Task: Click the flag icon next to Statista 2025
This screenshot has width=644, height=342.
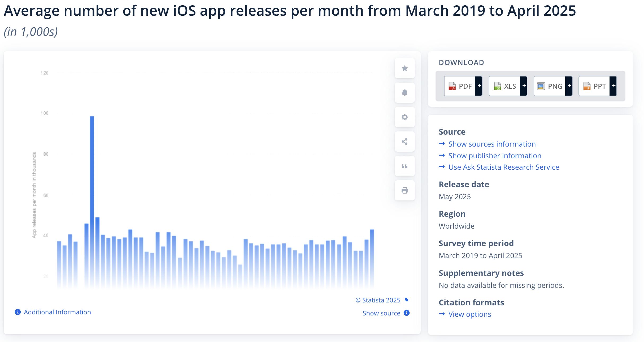Action: [x=406, y=300]
